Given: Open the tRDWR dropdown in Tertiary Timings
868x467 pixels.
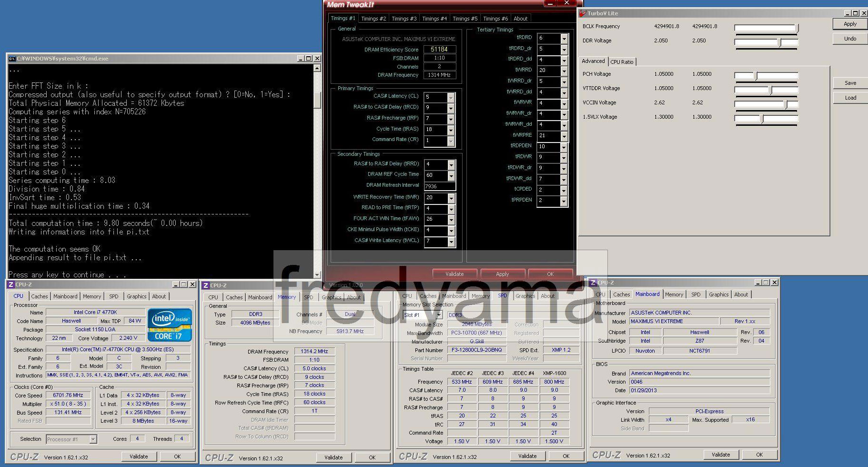Looking at the screenshot, I should tap(564, 157).
